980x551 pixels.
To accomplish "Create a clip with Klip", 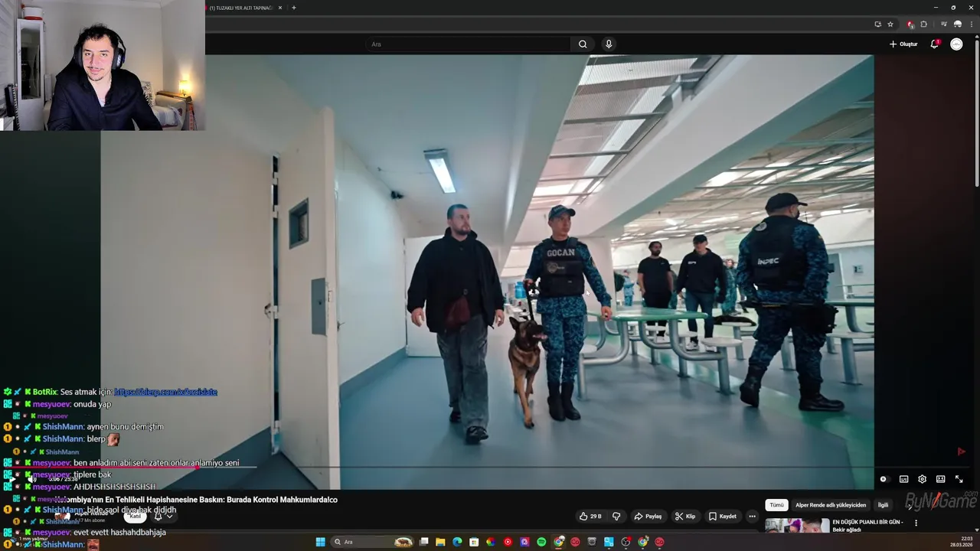I will click(685, 517).
